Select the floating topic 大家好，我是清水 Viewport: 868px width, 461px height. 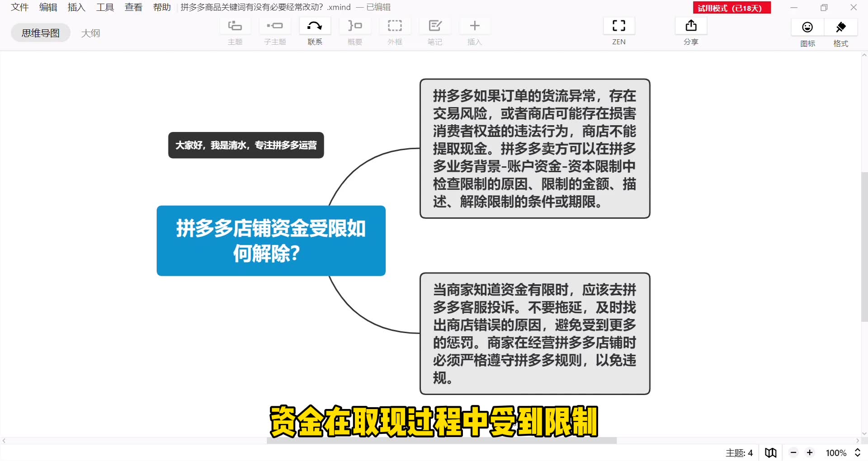coord(246,145)
